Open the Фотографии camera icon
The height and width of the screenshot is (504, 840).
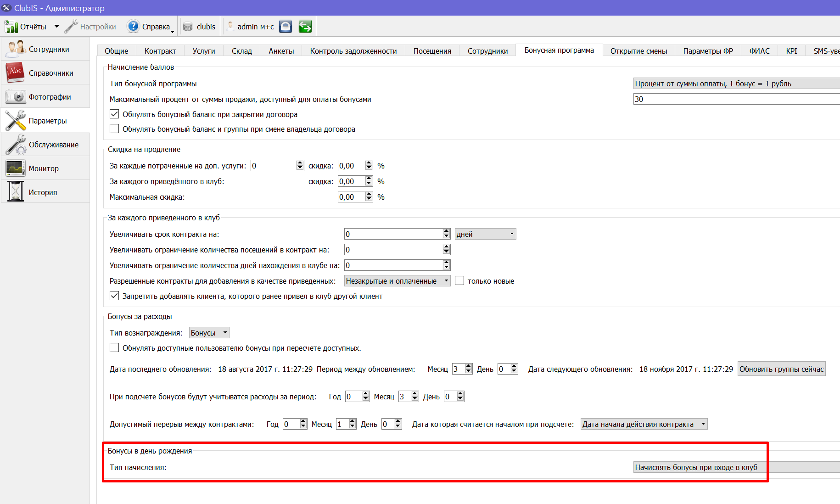click(15, 97)
